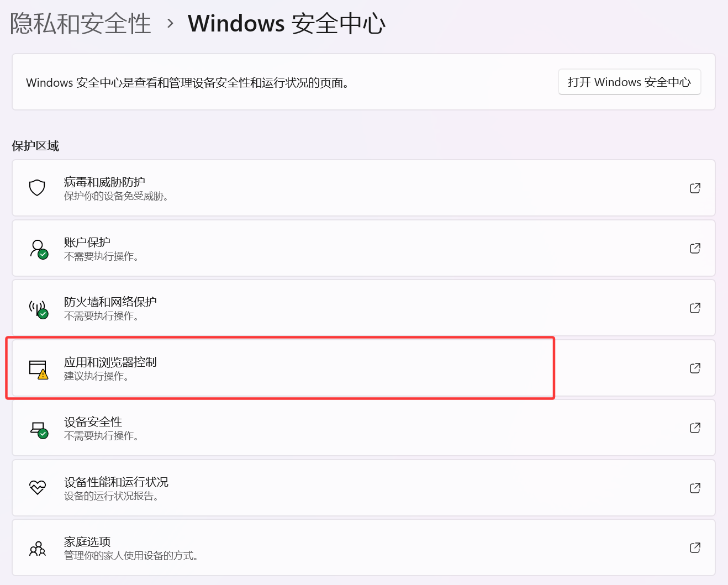
Task: Select the 防火墙和网络保护 title text
Action: coord(110,302)
